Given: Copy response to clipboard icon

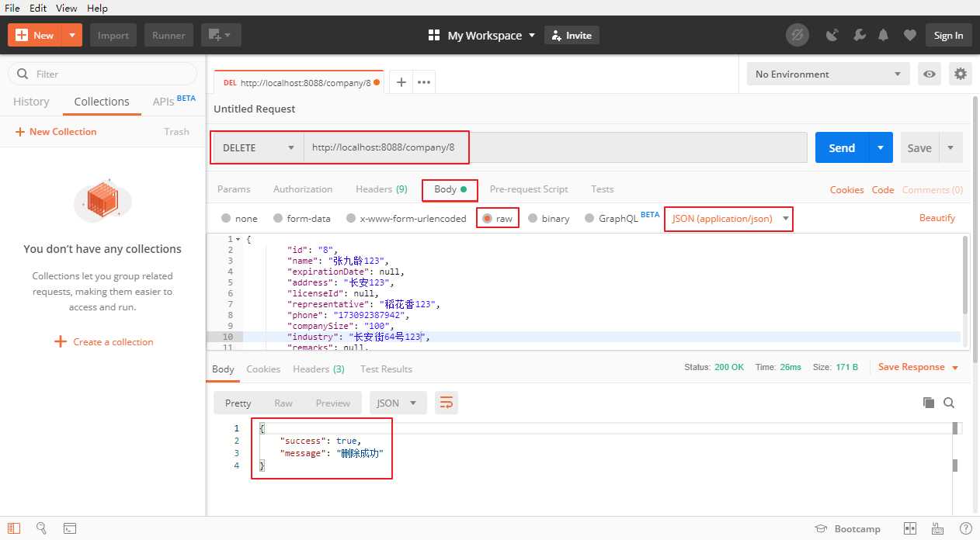Looking at the screenshot, I should click(928, 403).
